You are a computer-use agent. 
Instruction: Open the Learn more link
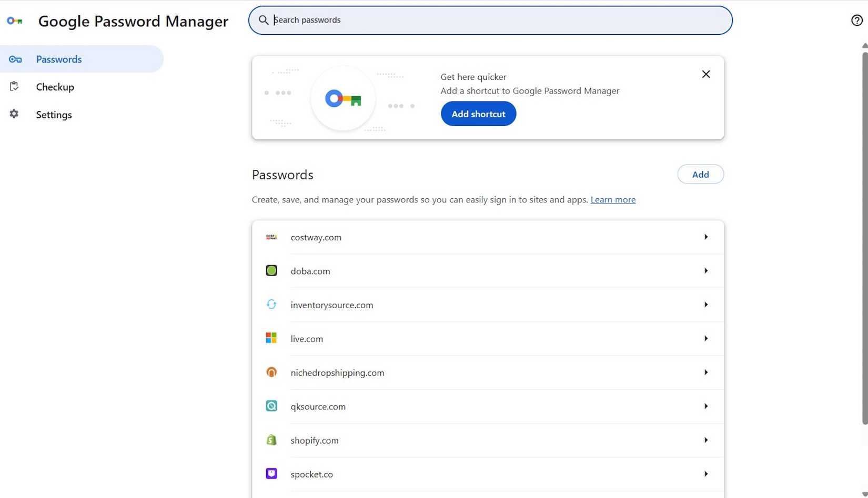613,199
